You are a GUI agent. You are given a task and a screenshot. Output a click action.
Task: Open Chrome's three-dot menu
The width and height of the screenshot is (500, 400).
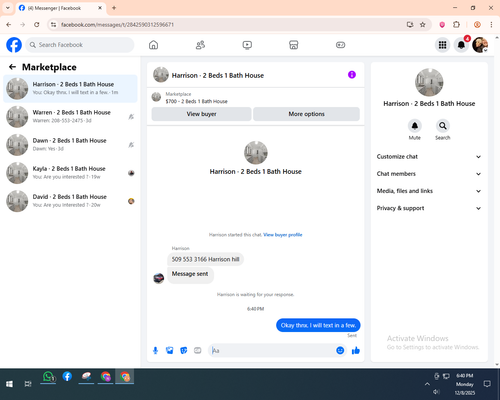coord(491,25)
